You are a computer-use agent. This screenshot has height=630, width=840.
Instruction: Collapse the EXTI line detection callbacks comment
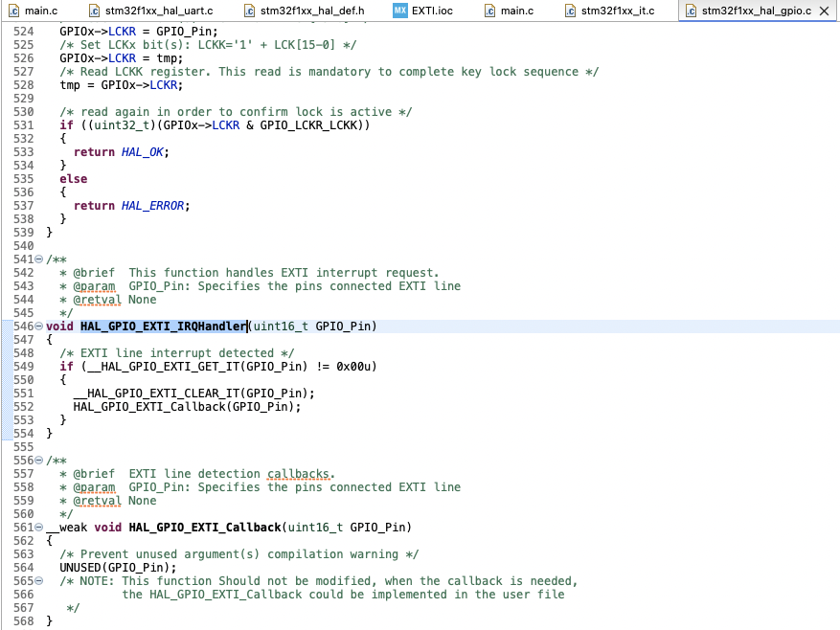click(x=39, y=460)
